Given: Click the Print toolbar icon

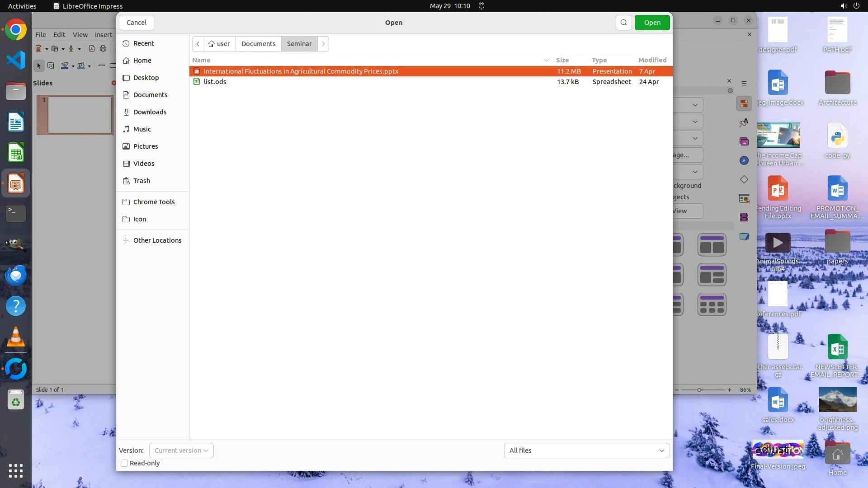Looking at the screenshot, I should point(103,49).
